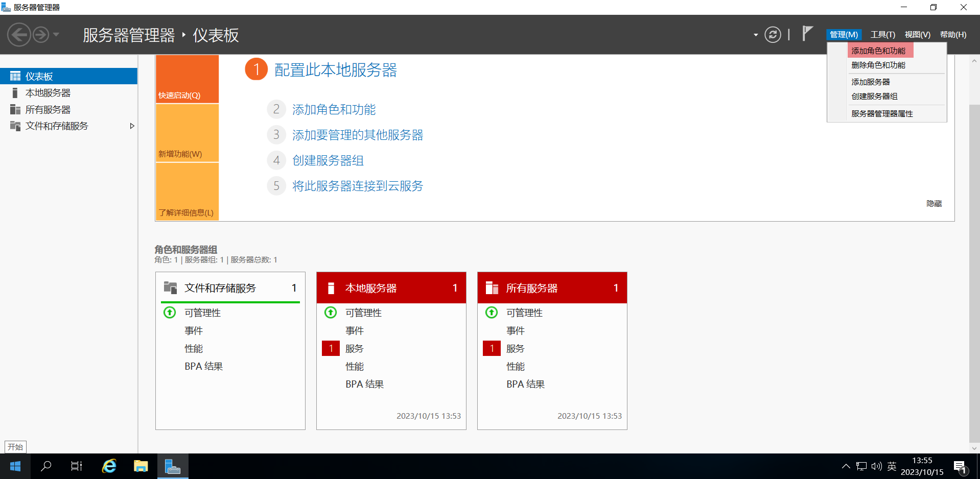Click the vertical scrollbar of the dashboard
The height and width of the screenshot is (479, 980).
coord(974,273)
